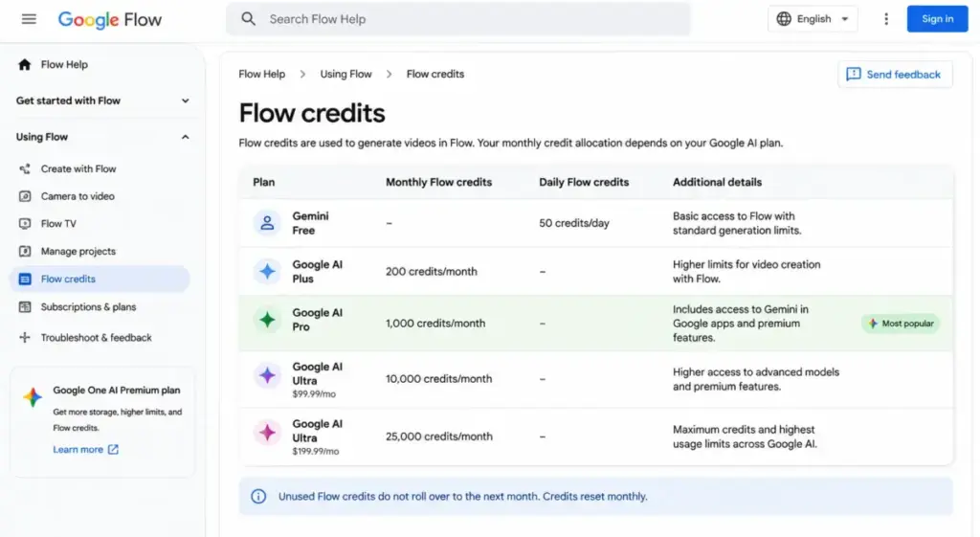980x537 pixels.
Task: Click the Google AI Plus blue star icon
Action: (x=267, y=271)
